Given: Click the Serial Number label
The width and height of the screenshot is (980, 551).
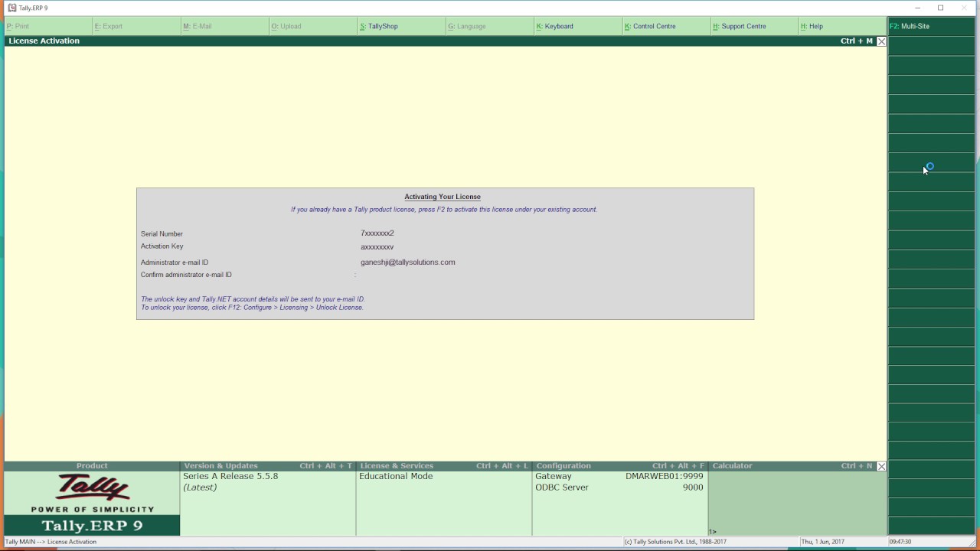Looking at the screenshot, I should tap(162, 234).
